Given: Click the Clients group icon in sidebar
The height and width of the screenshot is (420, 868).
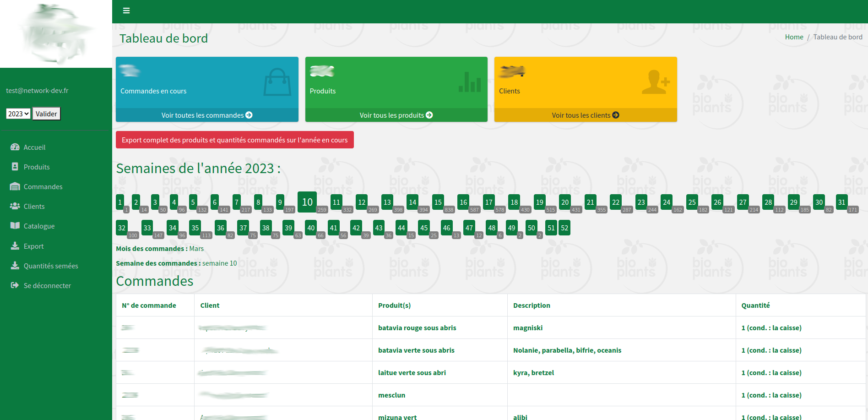Looking at the screenshot, I should [15, 206].
